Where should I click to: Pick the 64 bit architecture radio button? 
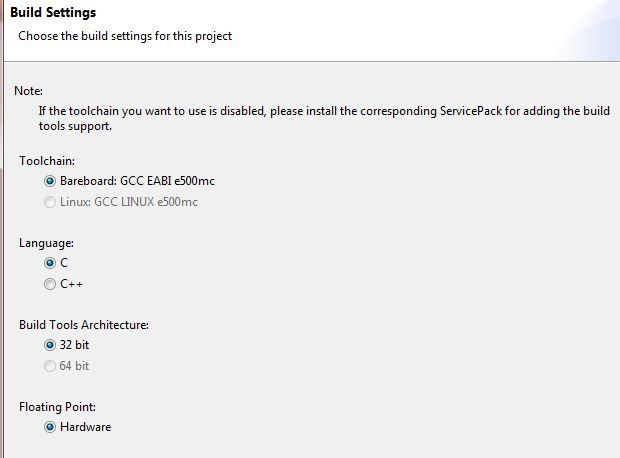[x=50, y=366]
